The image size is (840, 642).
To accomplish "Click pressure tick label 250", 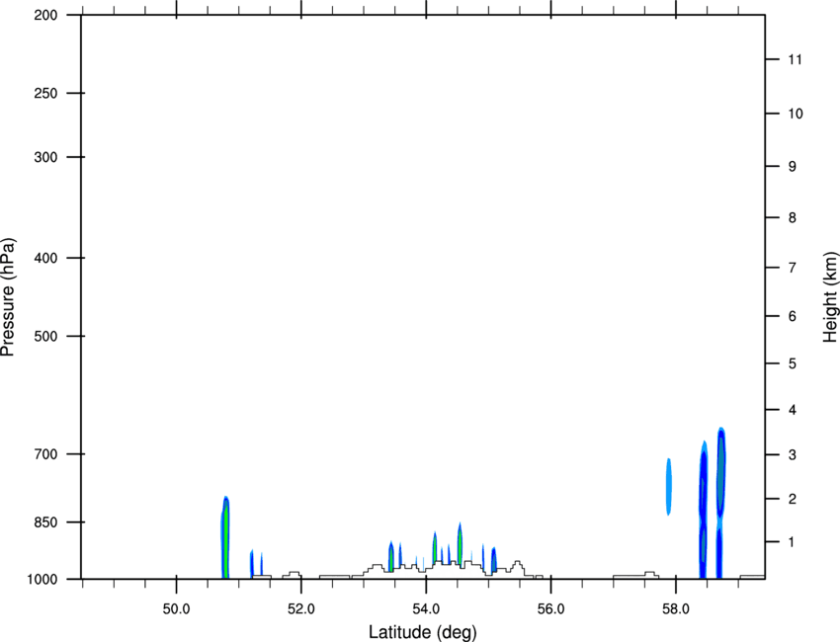I will coord(45,93).
